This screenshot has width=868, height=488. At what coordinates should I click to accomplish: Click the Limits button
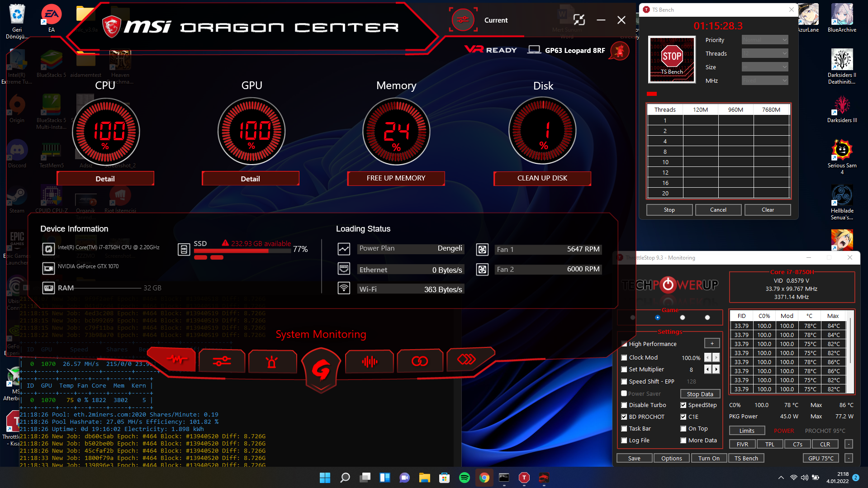(x=747, y=431)
